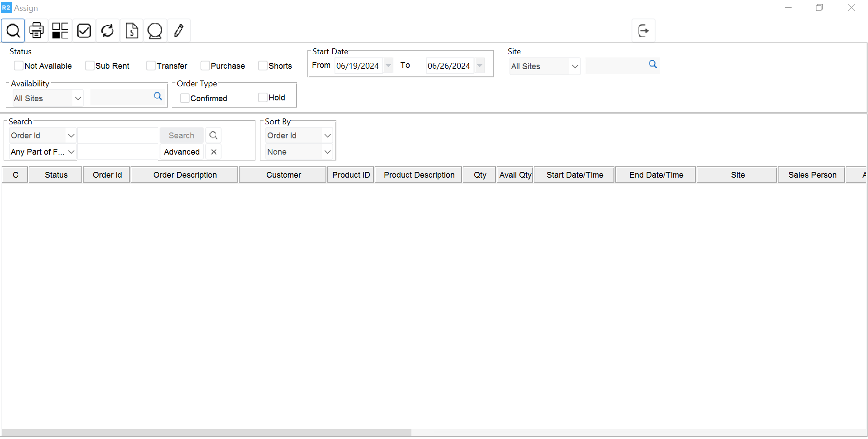This screenshot has width=868, height=439.
Task: Click the circular refresh arrows icon
Action: pyautogui.click(x=108, y=31)
